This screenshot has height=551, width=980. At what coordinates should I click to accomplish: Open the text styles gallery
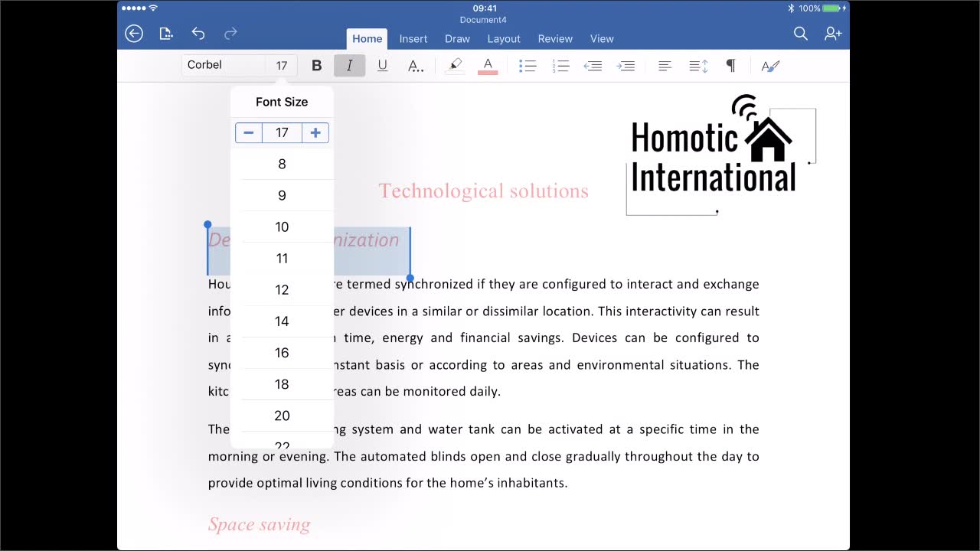point(770,66)
